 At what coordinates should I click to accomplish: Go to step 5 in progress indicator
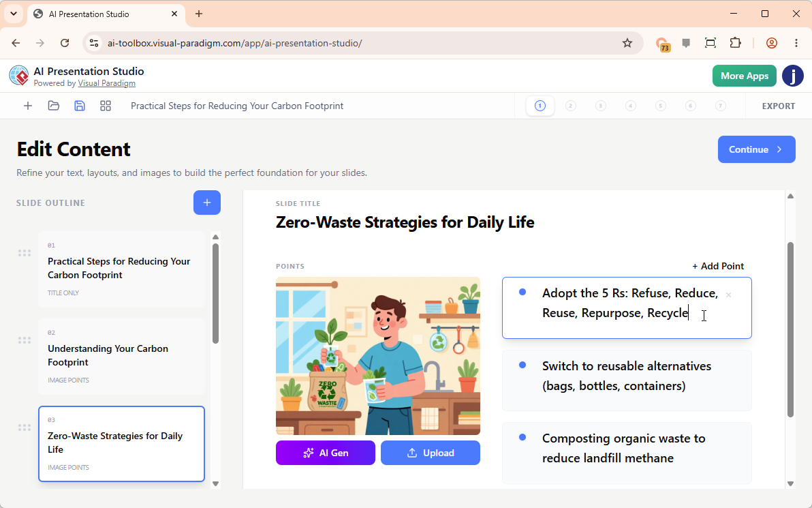[660, 106]
